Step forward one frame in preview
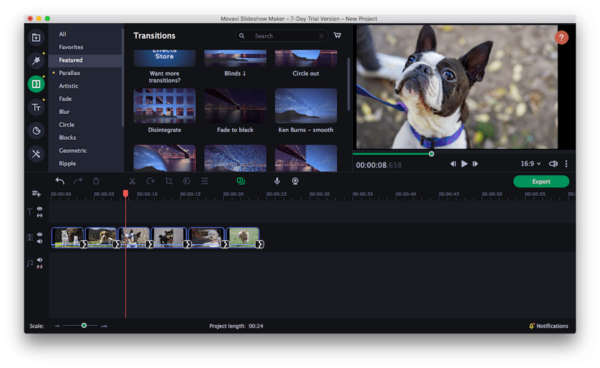This screenshot has height=368, width=600. [x=475, y=164]
